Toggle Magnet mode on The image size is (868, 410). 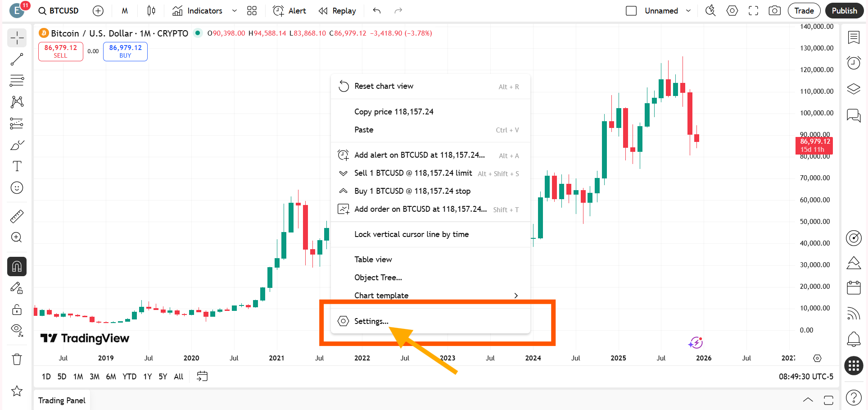point(17,266)
